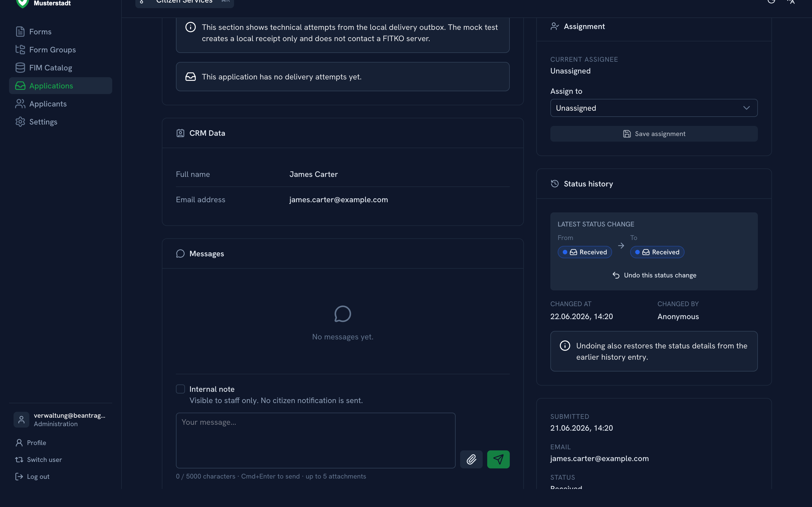812x507 pixels.
Task: Click the Settings gear icon
Action: click(20, 122)
